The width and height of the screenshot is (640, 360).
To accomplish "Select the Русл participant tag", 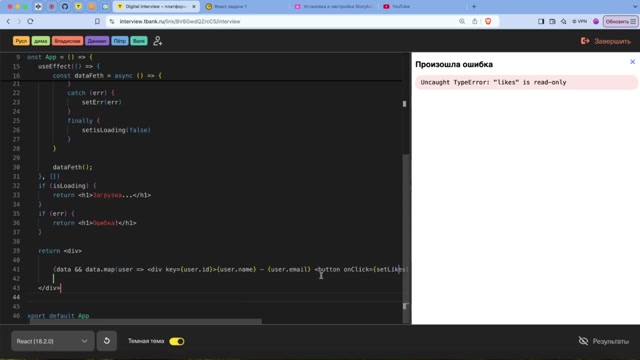I will pyautogui.click(x=21, y=41).
